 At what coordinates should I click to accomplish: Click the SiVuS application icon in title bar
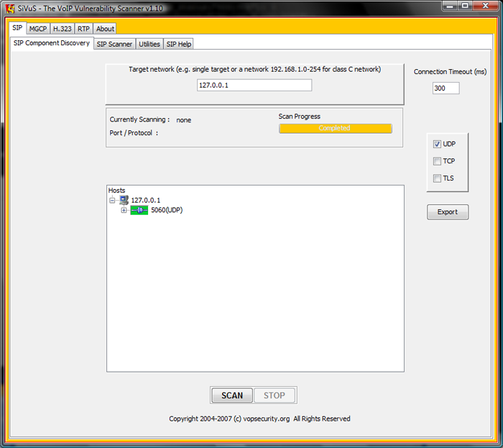point(10,9)
